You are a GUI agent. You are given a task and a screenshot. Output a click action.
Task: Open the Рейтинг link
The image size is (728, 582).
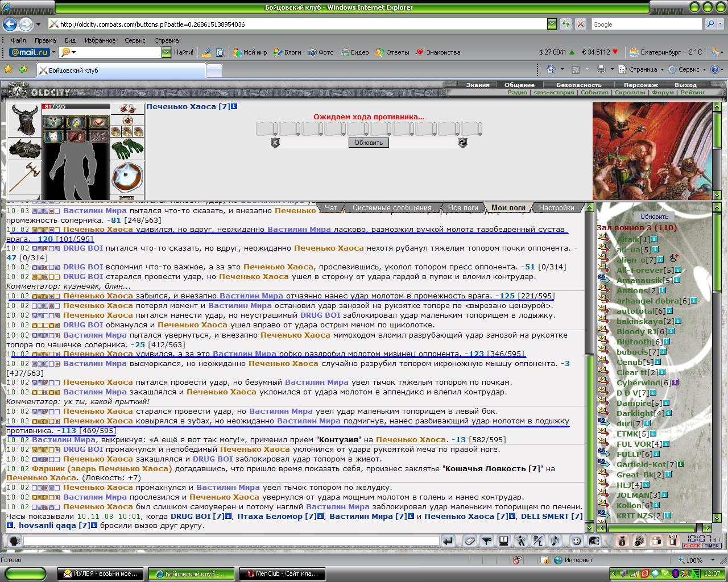(692, 92)
